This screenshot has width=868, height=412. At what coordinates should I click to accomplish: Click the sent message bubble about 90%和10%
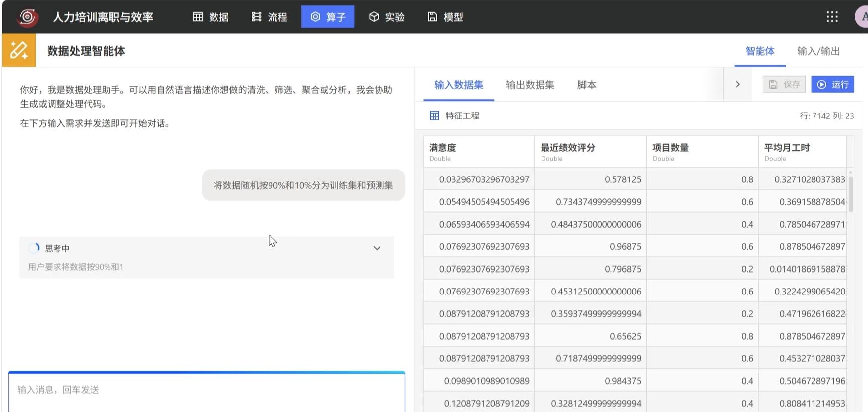pos(303,185)
